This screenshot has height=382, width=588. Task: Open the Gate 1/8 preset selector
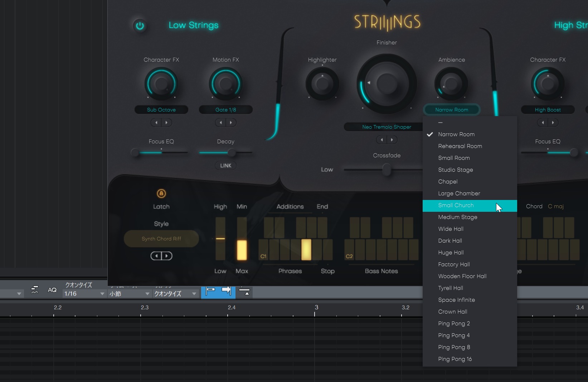pos(226,110)
